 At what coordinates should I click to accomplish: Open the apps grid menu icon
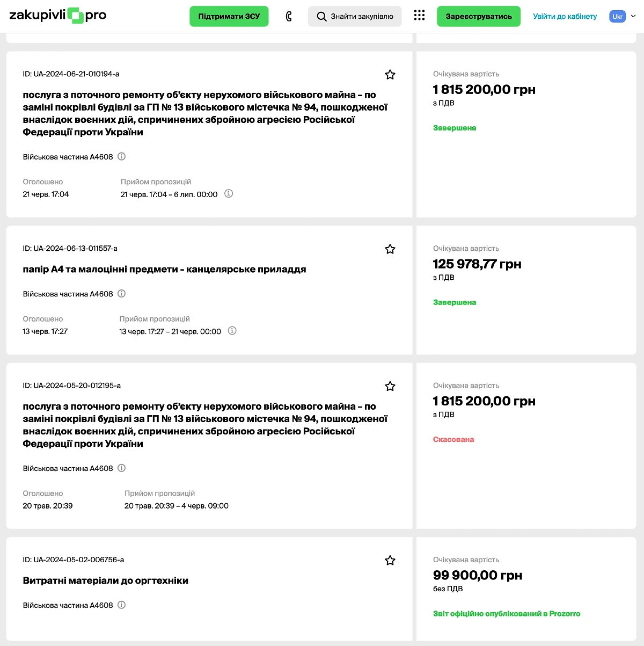(x=419, y=16)
